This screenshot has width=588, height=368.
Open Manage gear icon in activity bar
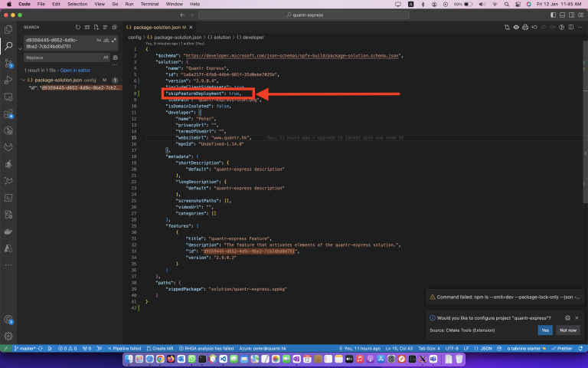pyautogui.click(x=8, y=336)
